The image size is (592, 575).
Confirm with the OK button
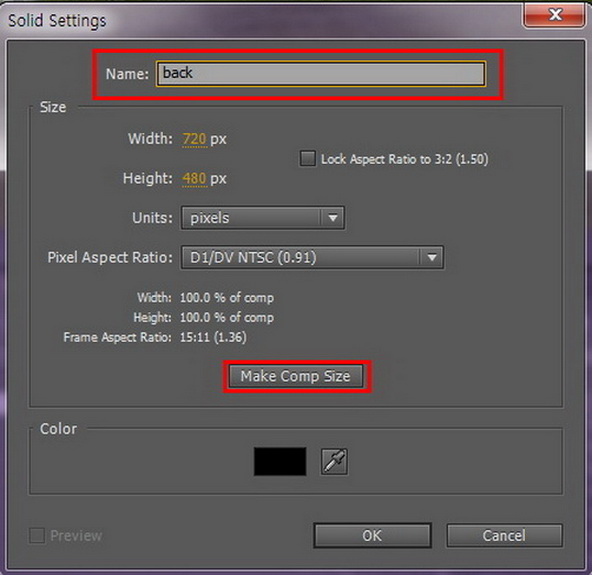pos(372,535)
